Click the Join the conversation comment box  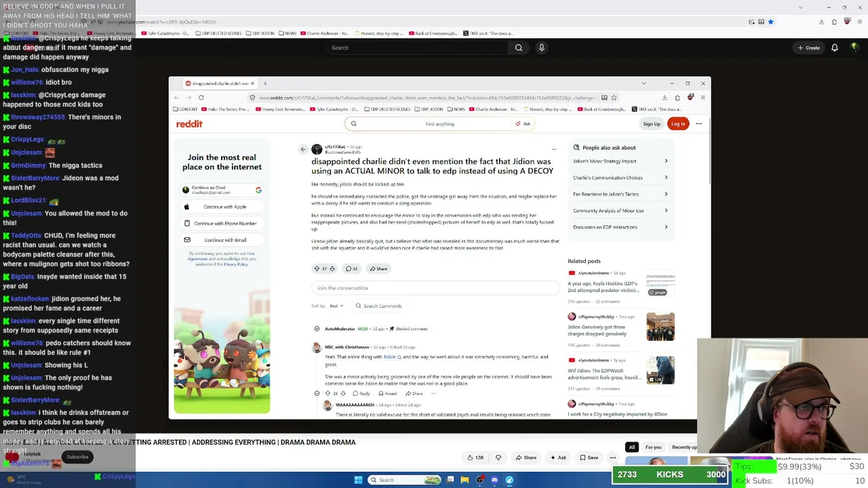tap(435, 288)
